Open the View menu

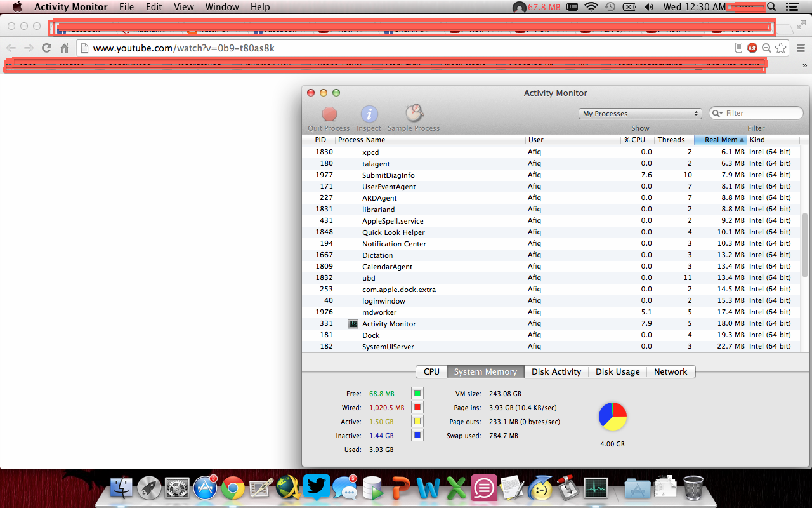click(183, 7)
